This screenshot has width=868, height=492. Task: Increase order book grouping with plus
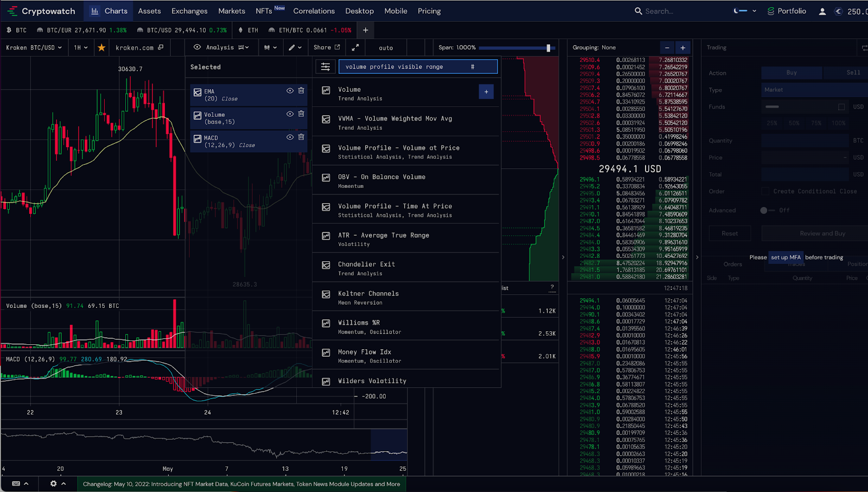tap(683, 48)
